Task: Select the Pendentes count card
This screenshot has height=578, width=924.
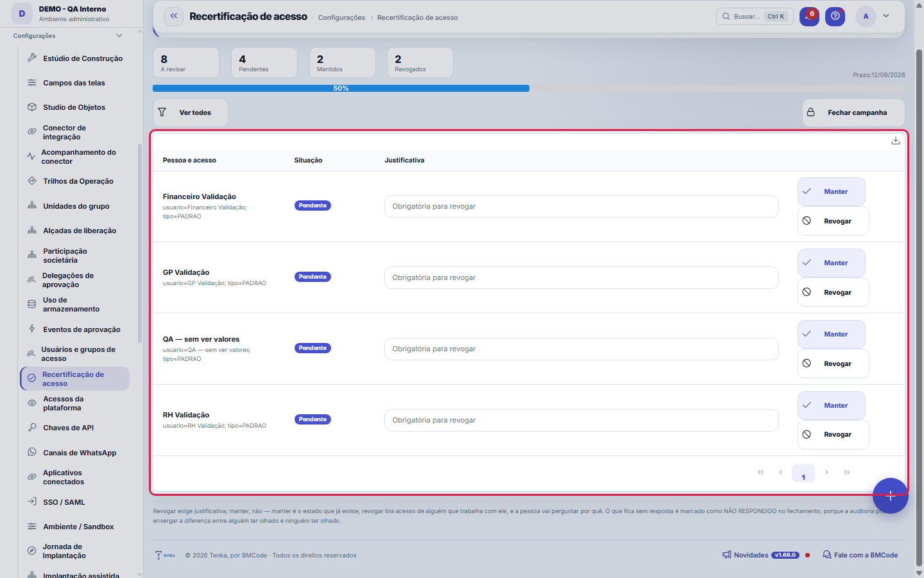Action: point(264,63)
